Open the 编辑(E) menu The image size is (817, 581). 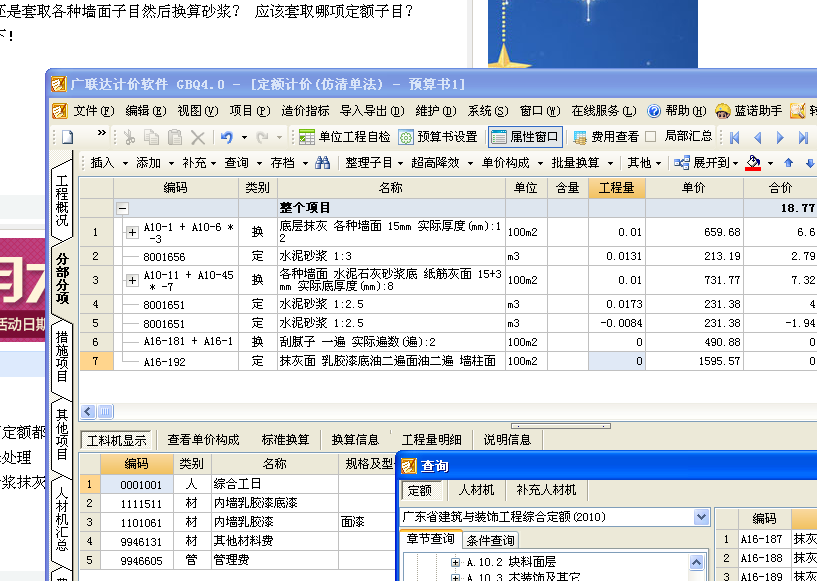pos(145,111)
